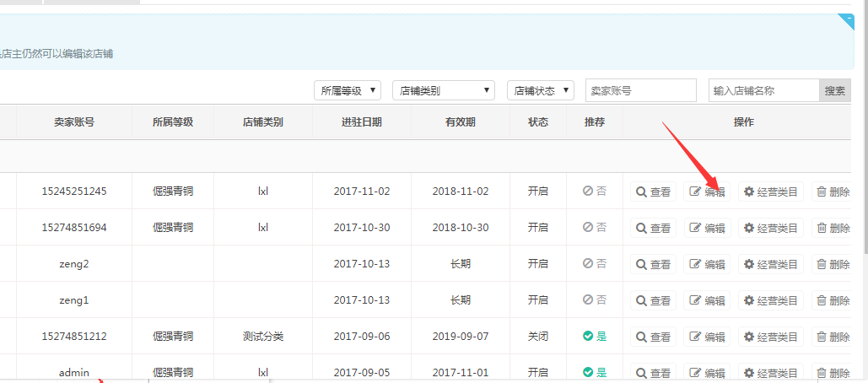Toggle 推荐 status 否 for zeng1
The width and height of the screenshot is (868, 383).
pyautogui.click(x=594, y=300)
